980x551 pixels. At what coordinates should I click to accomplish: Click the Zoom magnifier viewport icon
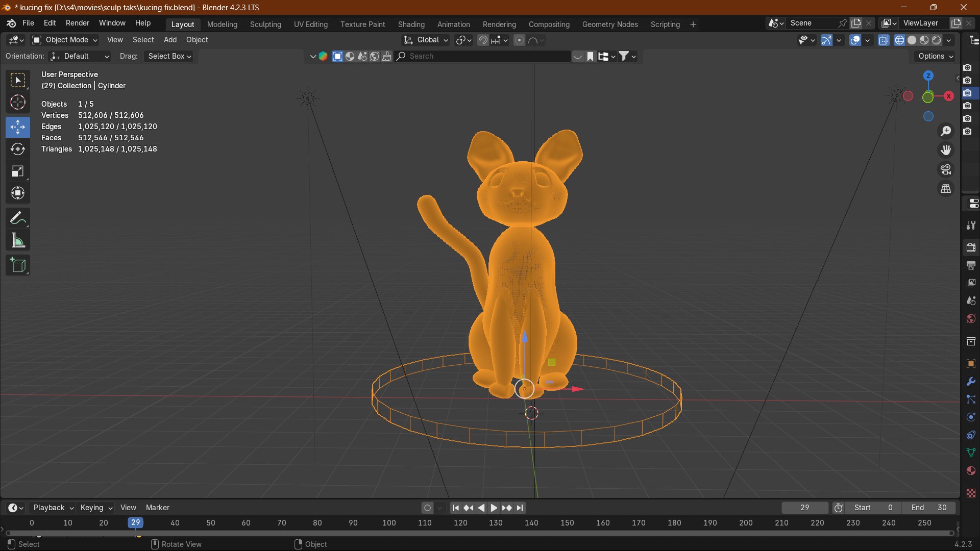(x=946, y=131)
